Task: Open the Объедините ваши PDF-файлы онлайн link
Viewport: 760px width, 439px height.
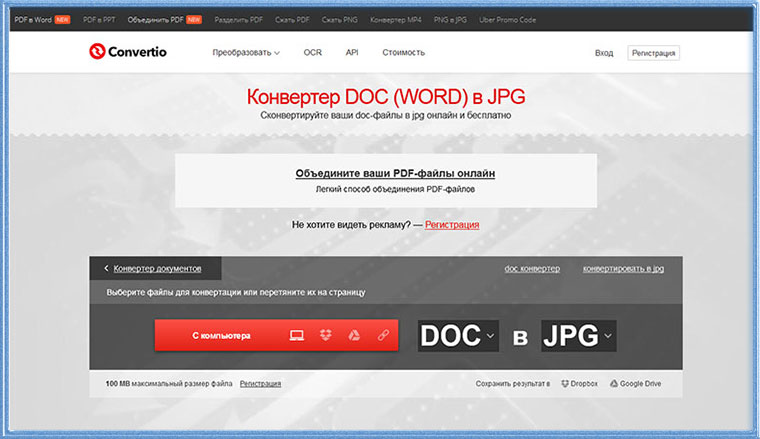Action: pyautogui.click(x=395, y=173)
